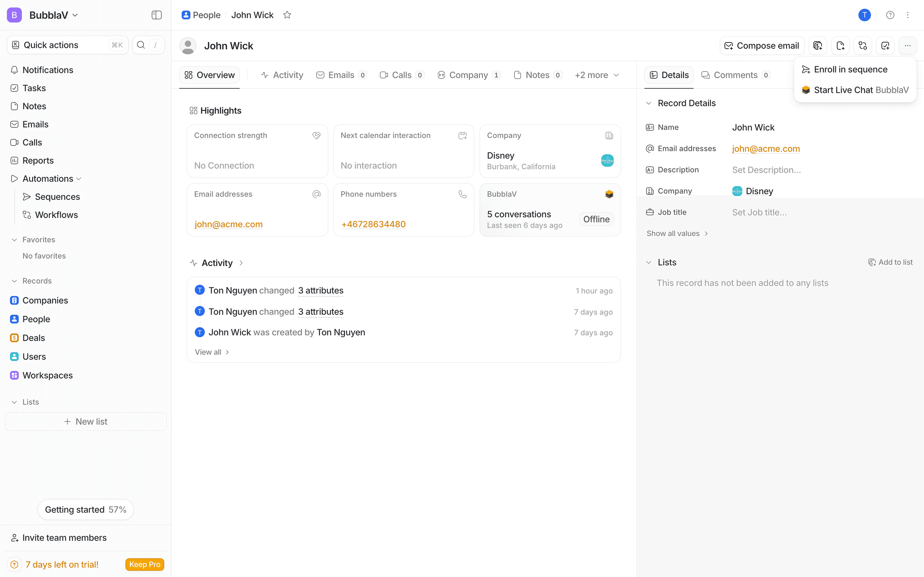The image size is (924, 577).
Task: Open the john@acme.com link in Highlights
Action: point(229,224)
